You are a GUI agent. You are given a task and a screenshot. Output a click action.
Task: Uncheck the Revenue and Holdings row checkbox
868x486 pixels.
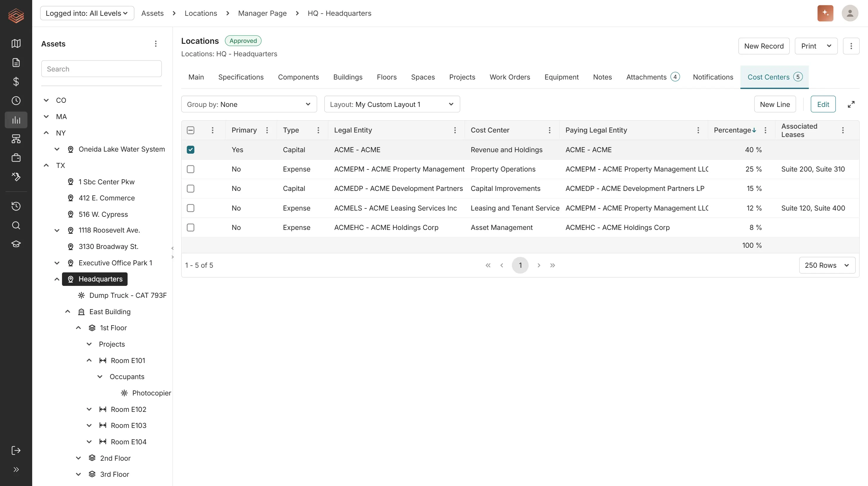coord(190,150)
